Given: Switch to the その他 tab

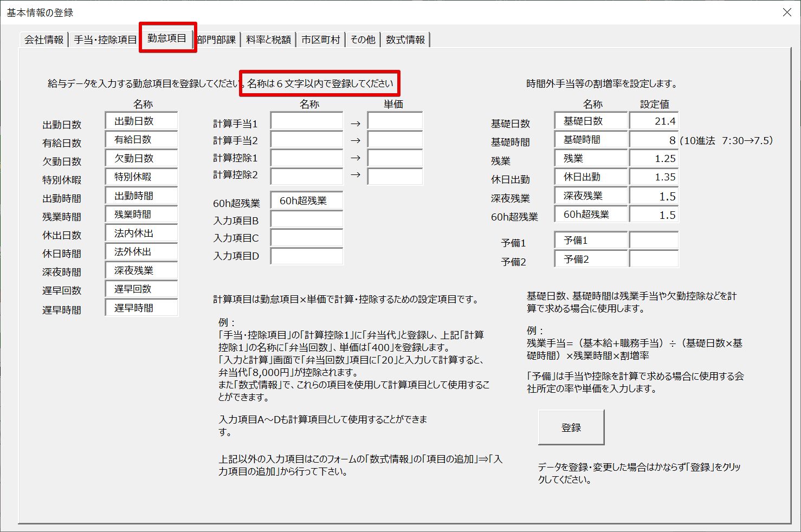Looking at the screenshot, I should coord(363,40).
